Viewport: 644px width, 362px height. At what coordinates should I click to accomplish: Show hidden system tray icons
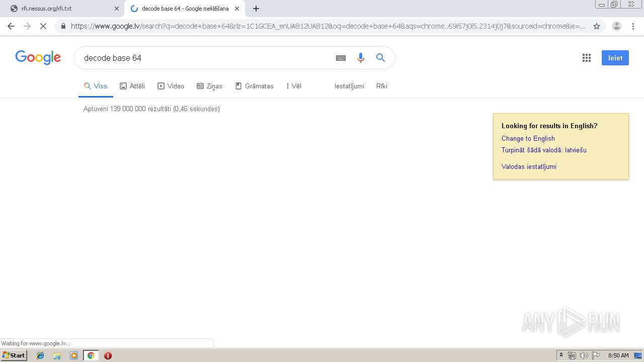click(x=561, y=355)
